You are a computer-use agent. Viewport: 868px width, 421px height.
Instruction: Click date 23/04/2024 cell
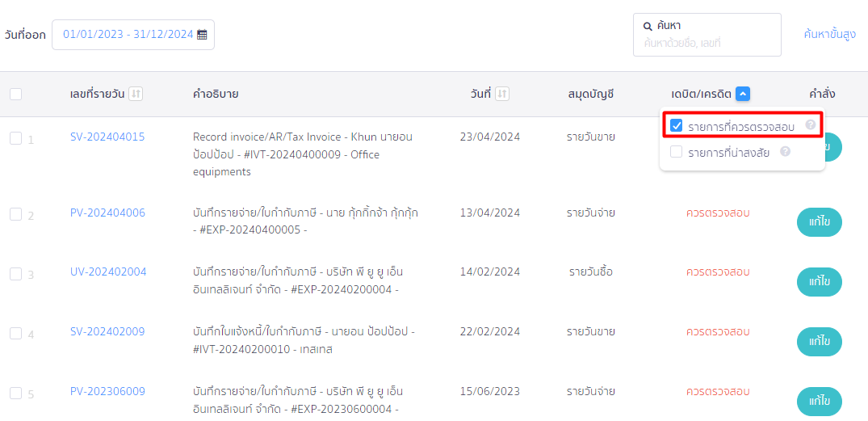click(490, 137)
